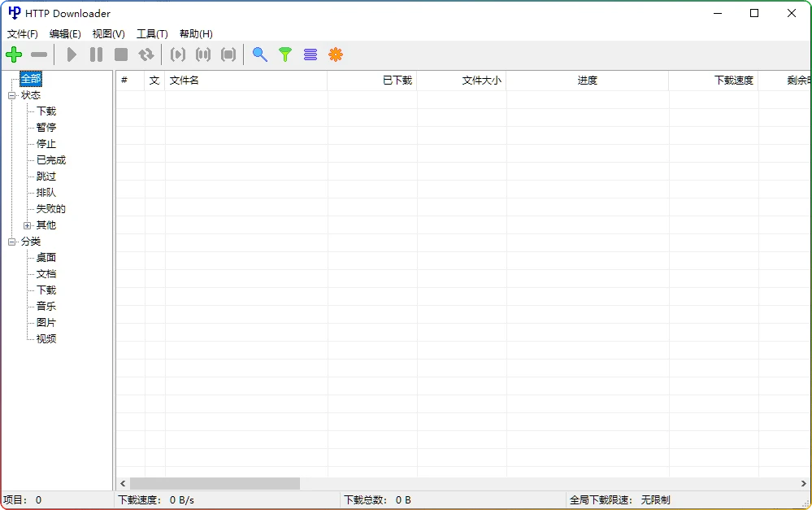Click the pause all downloads icon
The width and height of the screenshot is (812, 510).
tap(203, 54)
